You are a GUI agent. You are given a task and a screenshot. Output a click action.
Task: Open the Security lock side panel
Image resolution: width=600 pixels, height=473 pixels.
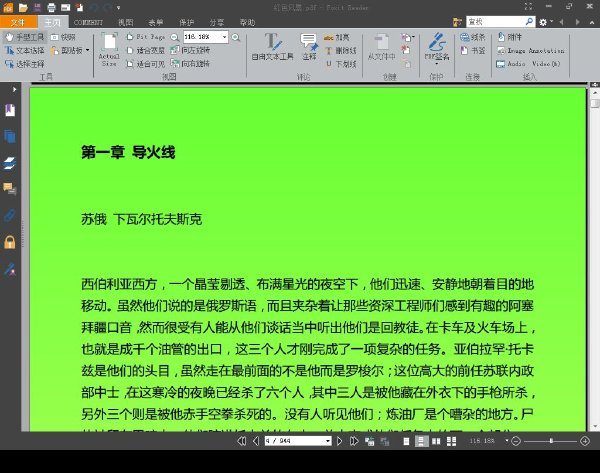(10, 242)
